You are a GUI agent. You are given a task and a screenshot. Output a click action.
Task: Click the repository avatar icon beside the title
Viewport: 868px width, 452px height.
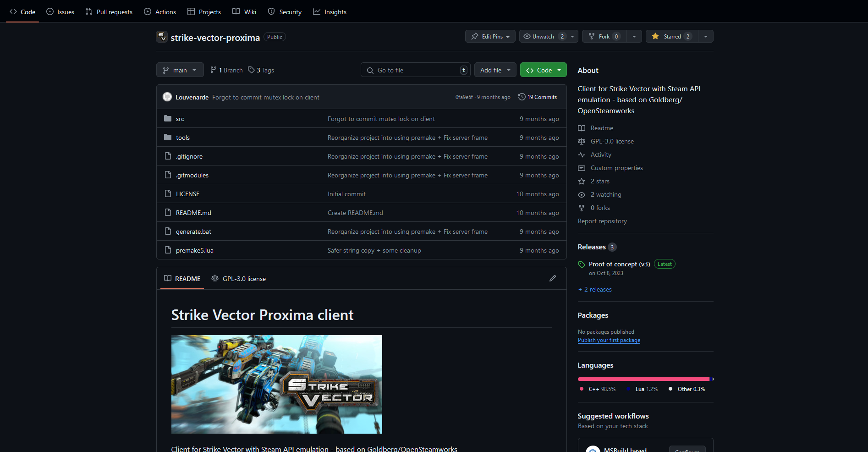[x=162, y=37]
